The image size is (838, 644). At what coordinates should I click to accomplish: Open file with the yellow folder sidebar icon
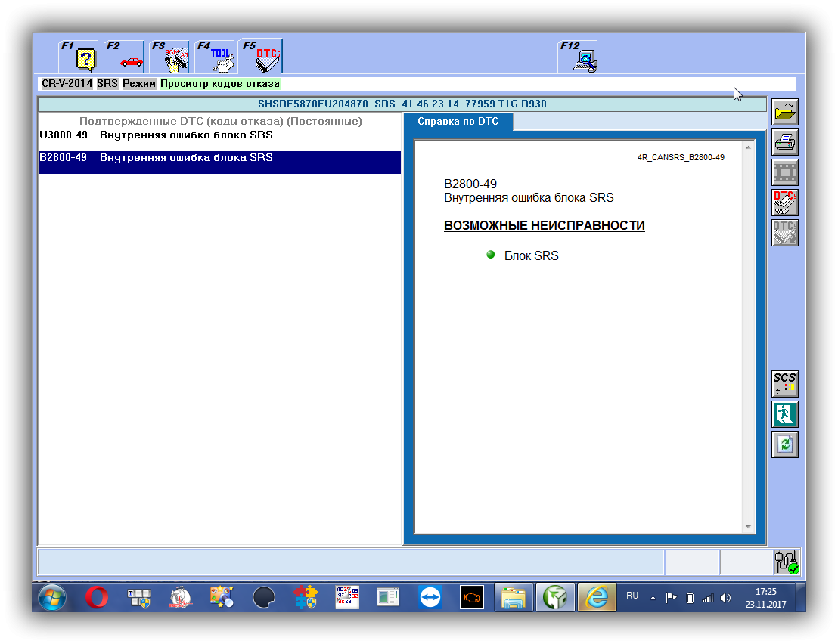pyautogui.click(x=784, y=112)
